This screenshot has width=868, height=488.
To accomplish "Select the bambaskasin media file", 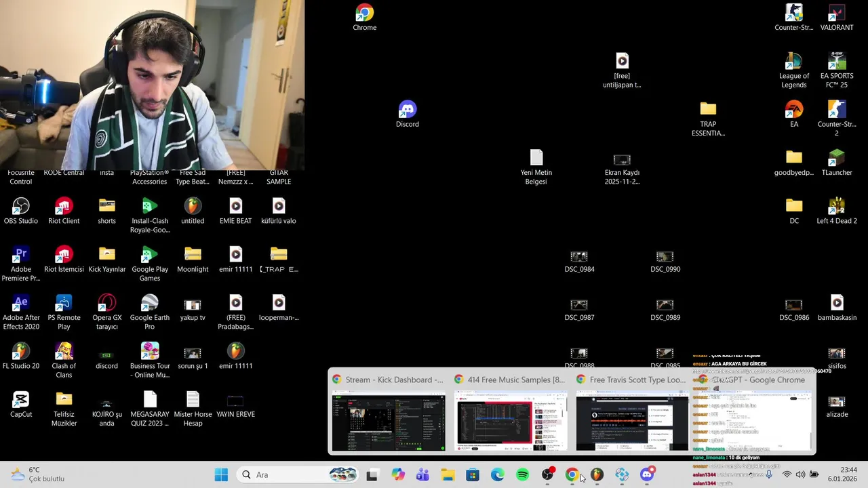I will click(836, 307).
